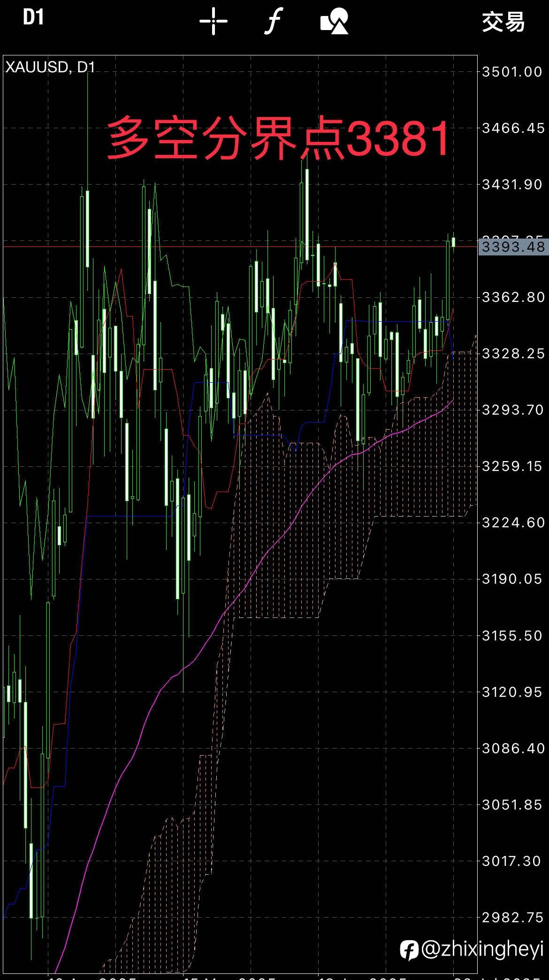
Task: Tap current price tag 3393.48
Action: click(513, 247)
